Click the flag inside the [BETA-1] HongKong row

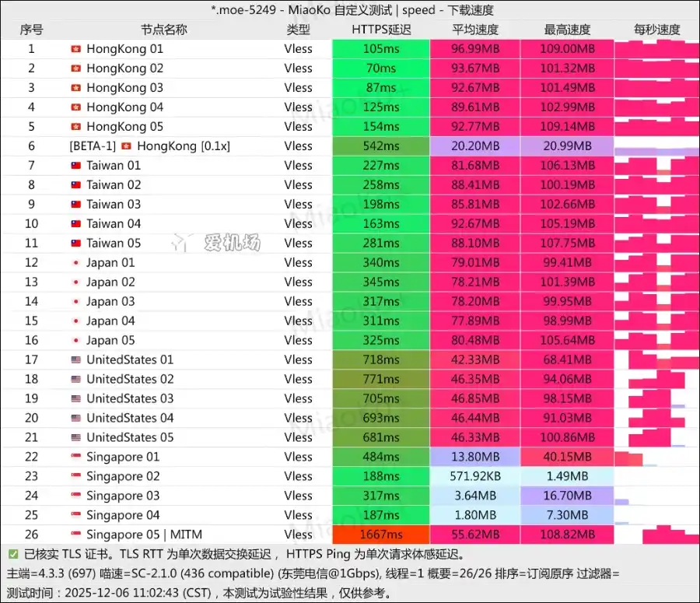coord(126,145)
